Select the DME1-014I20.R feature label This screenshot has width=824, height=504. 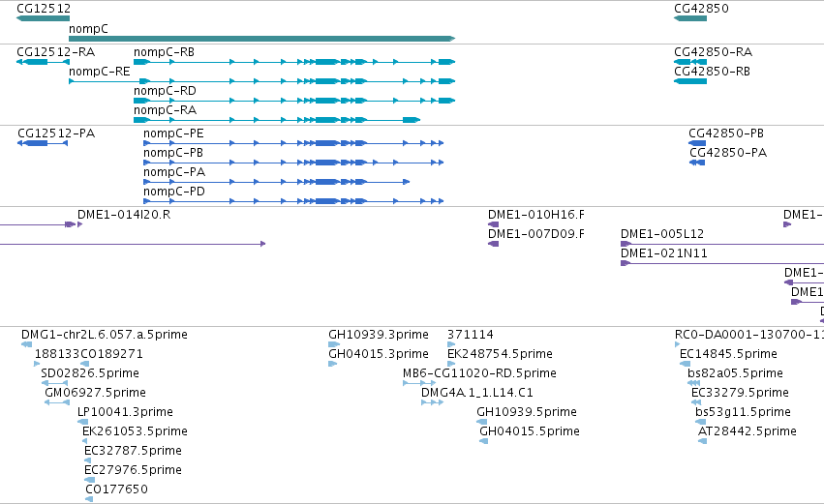point(124,215)
